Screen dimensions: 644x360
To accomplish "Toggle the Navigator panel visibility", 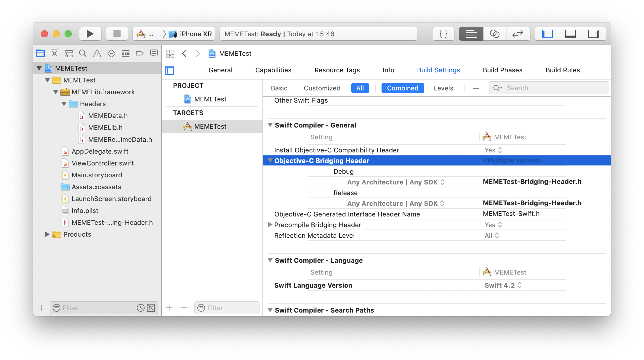I will (547, 34).
